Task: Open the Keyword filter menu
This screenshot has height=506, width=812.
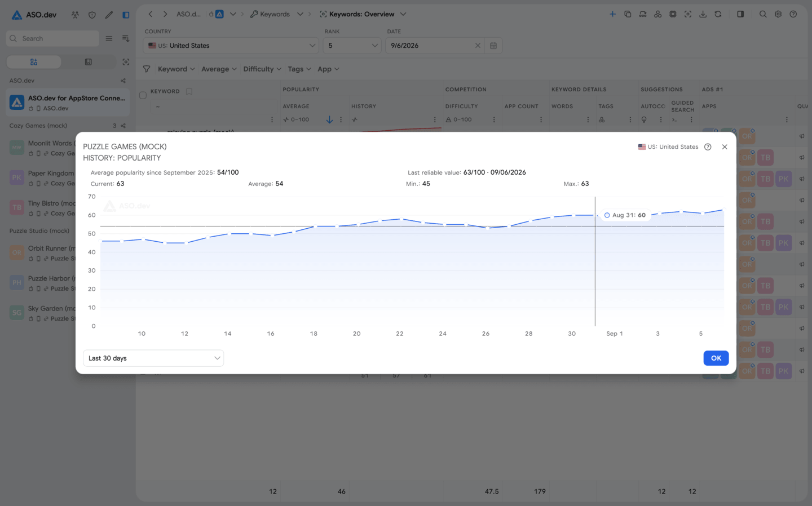Action: tap(176, 69)
